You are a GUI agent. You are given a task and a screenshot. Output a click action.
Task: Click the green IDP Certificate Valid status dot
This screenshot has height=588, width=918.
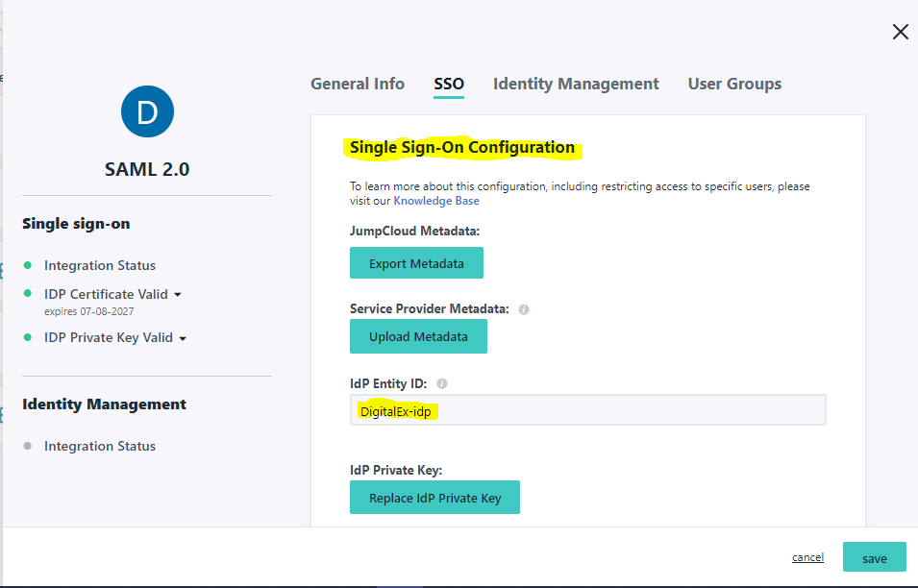pos(28,294)
